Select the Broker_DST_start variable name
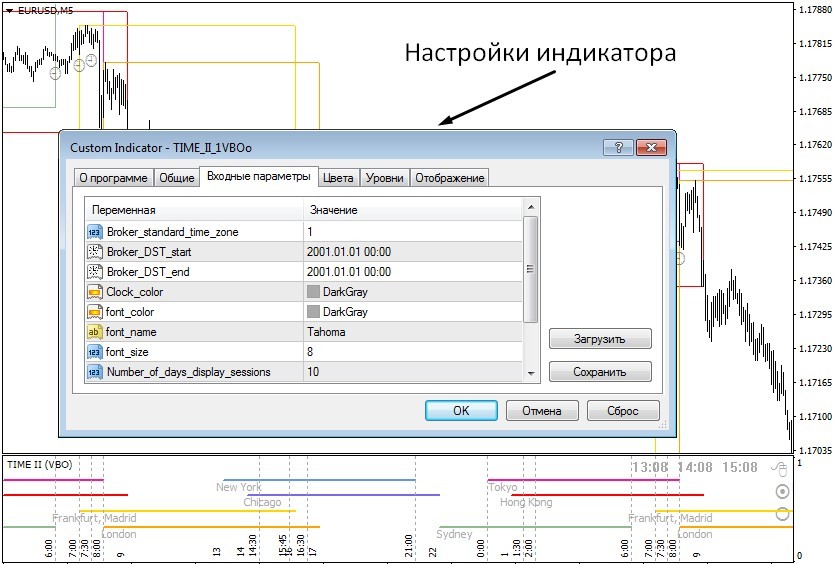This screenshot has width=838, height=564. click(x=149, y=252)
